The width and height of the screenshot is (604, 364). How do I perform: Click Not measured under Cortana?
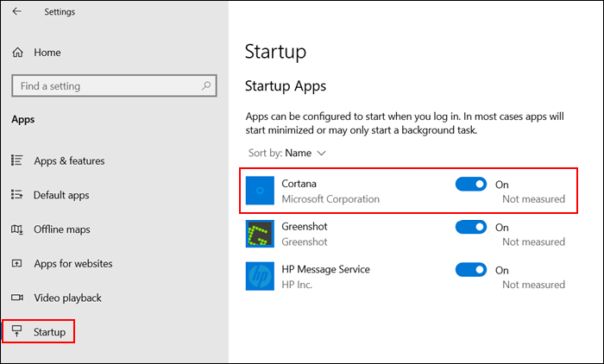(533, 199)
